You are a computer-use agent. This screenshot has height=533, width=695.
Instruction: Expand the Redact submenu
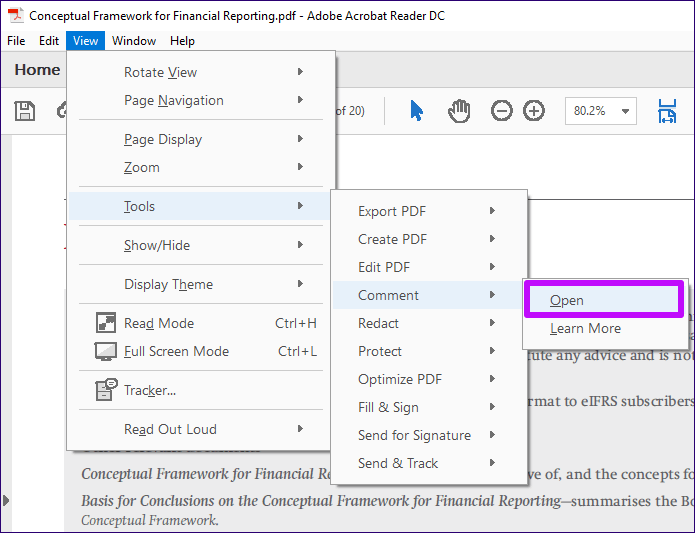(429, 323)
